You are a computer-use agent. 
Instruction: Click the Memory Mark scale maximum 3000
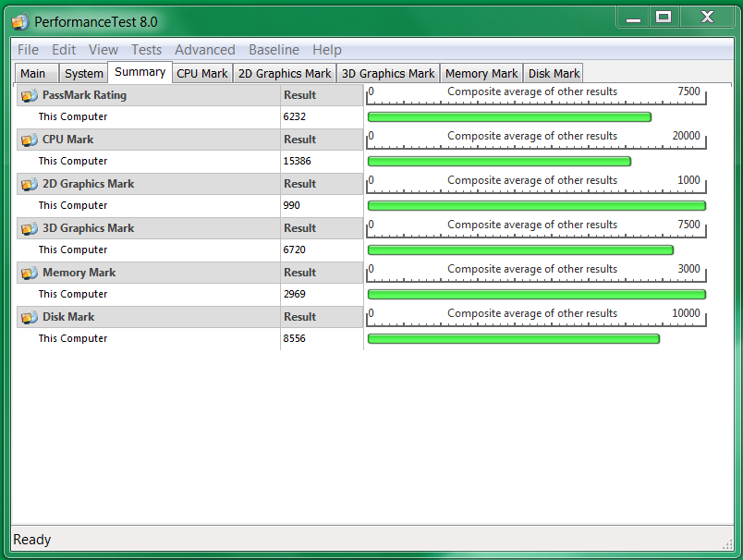[688, 269]
